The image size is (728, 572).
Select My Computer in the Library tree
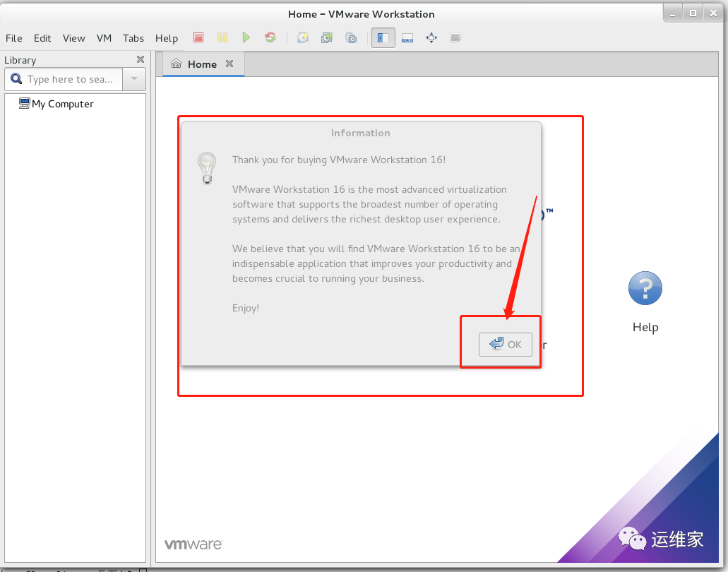[x=63, y=104]
